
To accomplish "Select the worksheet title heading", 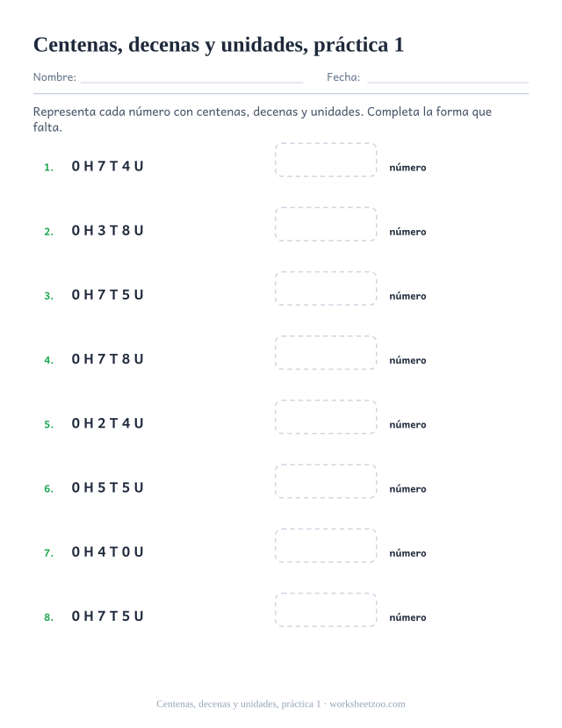I will (x=219, y=45).
